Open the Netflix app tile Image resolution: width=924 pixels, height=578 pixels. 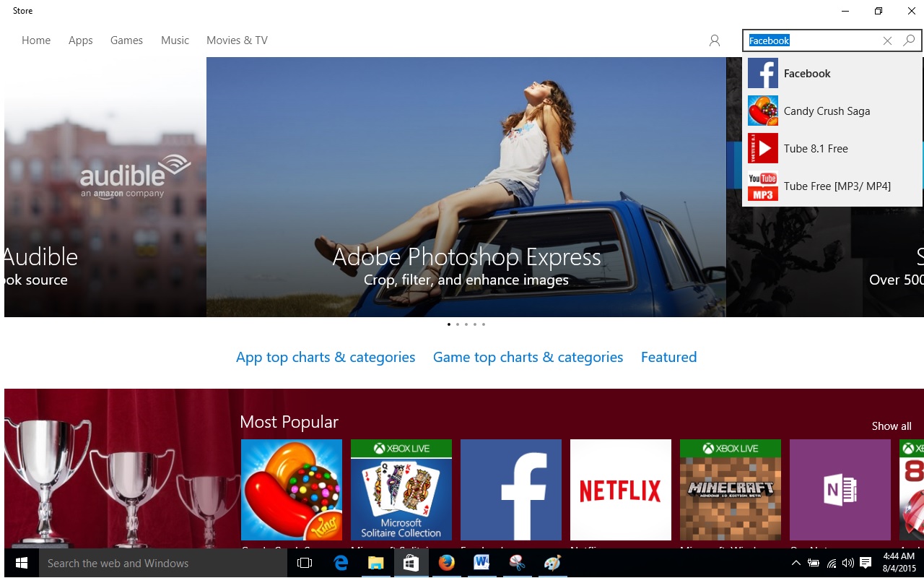point(621,490)
